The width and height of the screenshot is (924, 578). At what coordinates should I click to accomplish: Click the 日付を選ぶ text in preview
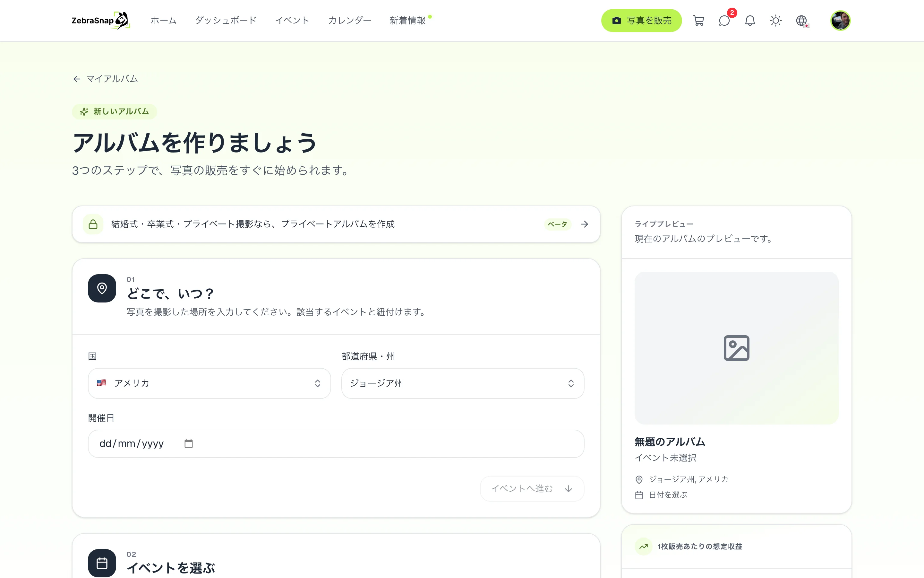point(668,495)
